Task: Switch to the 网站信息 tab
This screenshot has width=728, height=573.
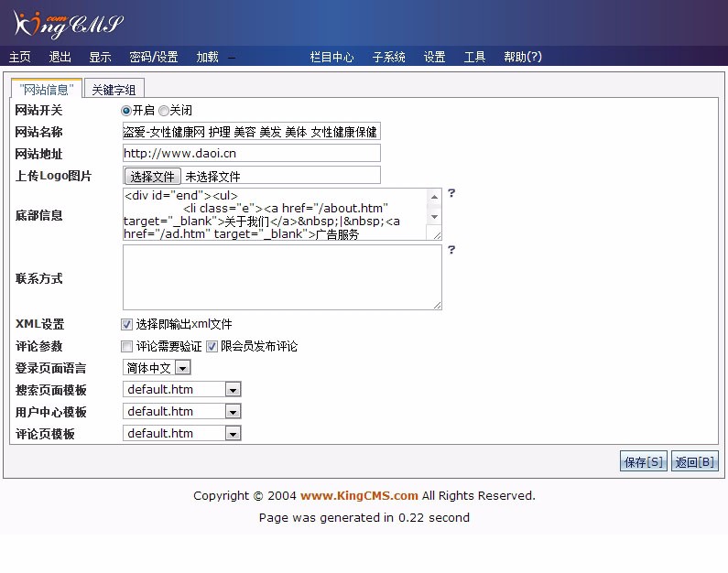Action: (47, 89)
